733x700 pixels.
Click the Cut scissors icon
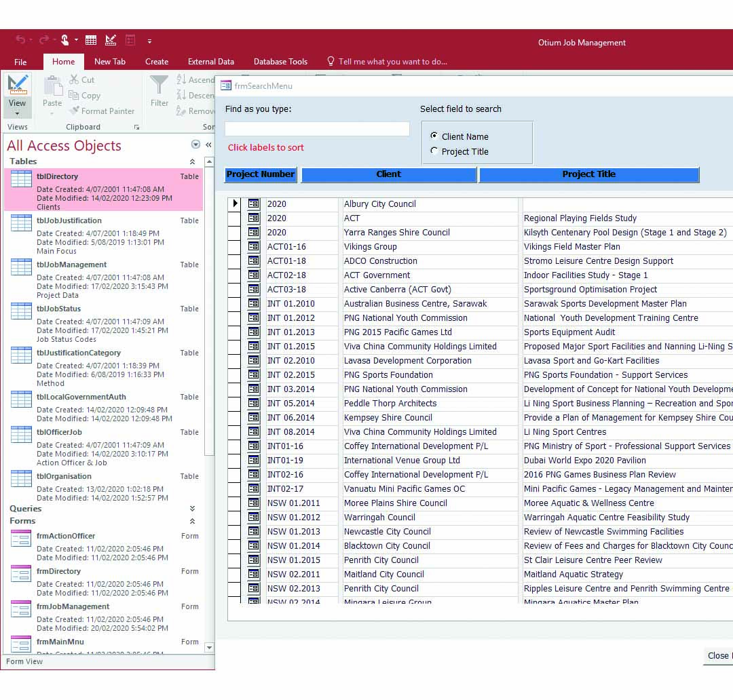click(x=74, y=80)
